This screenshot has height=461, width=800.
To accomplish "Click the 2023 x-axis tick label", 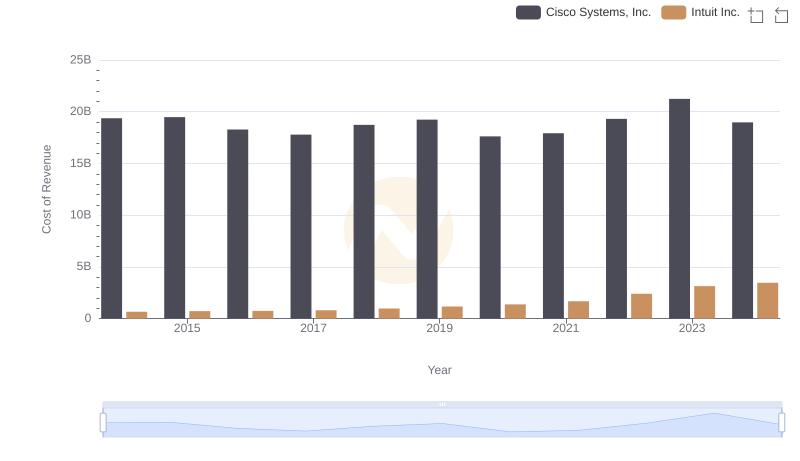I will click(692, 328).
